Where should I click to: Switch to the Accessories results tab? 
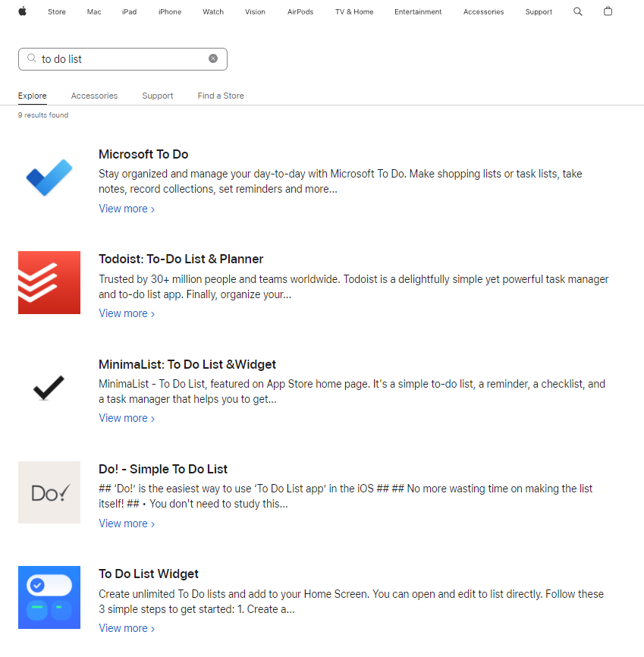tap(94, 96)
